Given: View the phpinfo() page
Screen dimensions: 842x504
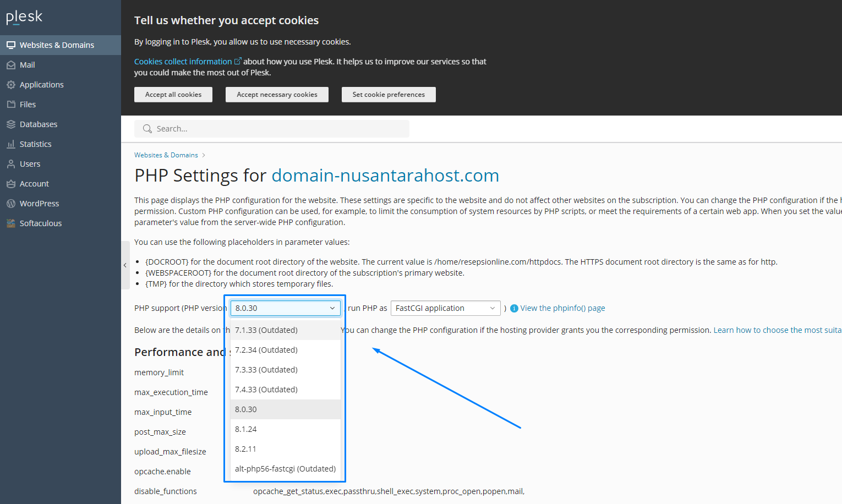Looking at the screenshot, I should [x=562, y=308].
